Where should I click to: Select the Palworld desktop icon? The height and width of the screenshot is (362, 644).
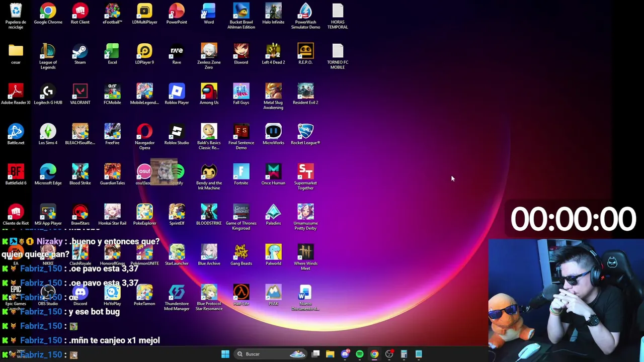click(x=273, y=255)
